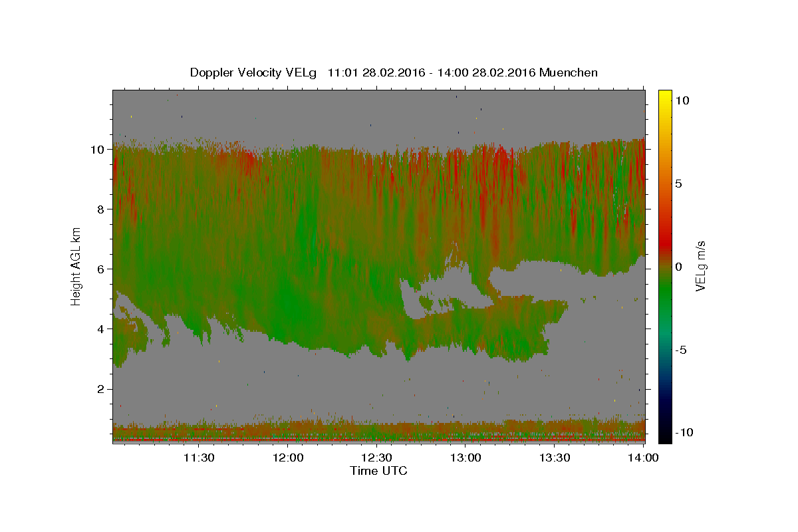
Task: Click the 2 km height tick label
Action: [x=101, y=389]
